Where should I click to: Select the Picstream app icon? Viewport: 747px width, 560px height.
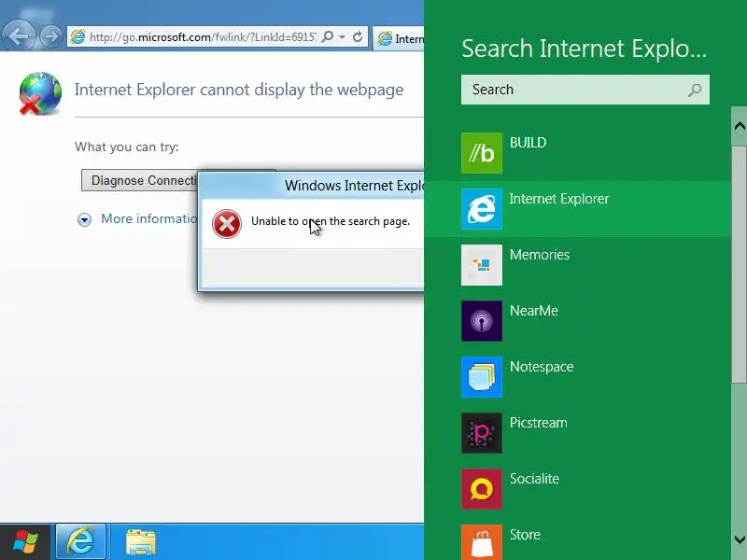pyautogui.click(x=482, y=433)
